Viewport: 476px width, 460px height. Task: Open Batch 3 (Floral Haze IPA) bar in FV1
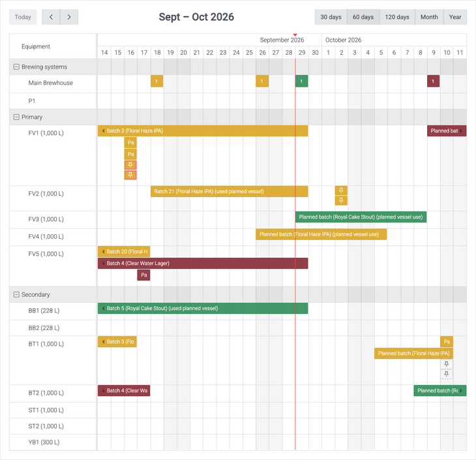(203, 131)
